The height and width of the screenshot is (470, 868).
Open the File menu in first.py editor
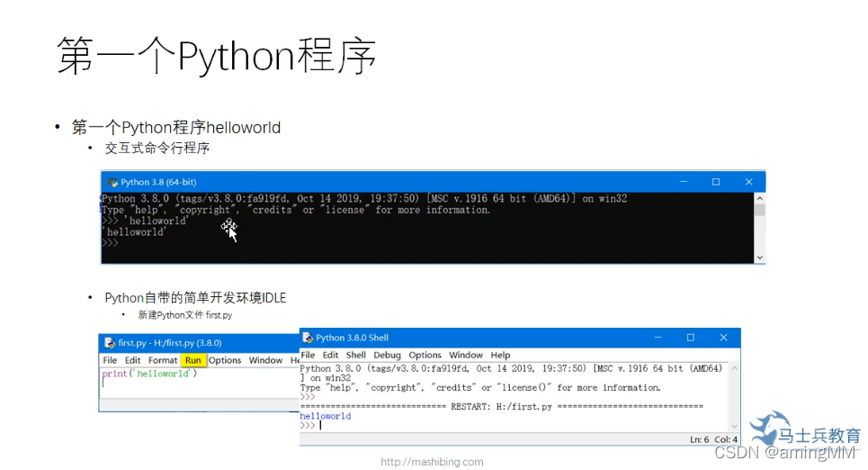[x=110, y=360]
